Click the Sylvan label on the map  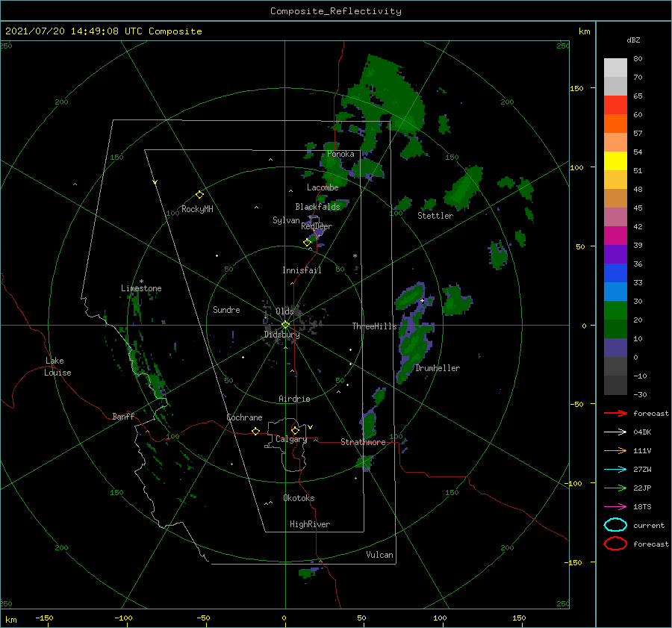point(286,220)
